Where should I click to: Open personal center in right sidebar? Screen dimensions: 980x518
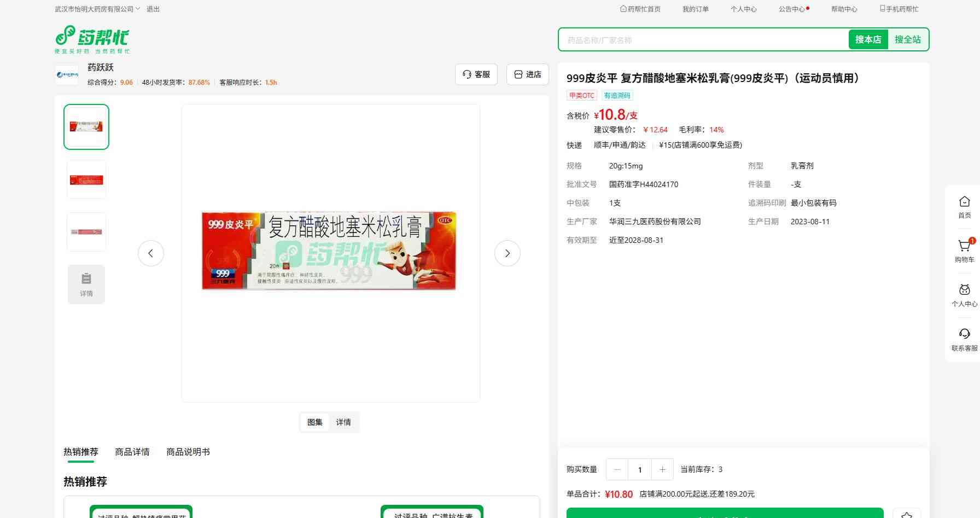964,295
